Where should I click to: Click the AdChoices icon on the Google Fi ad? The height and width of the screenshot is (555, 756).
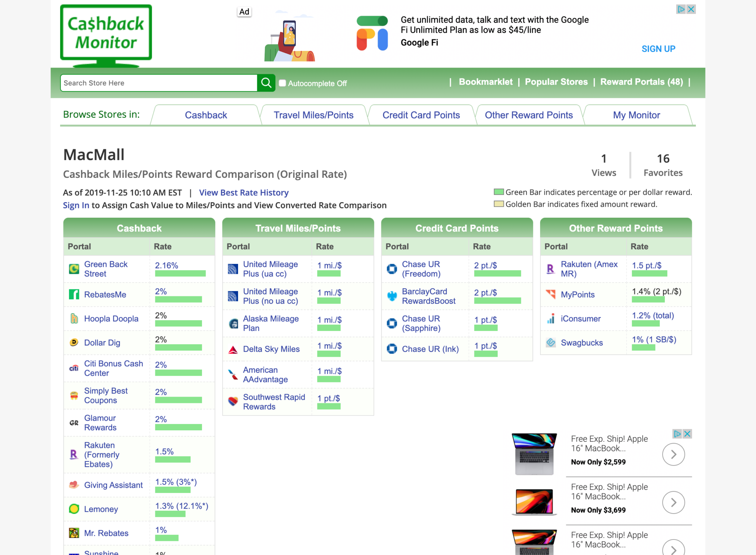(x=681, y=9)
